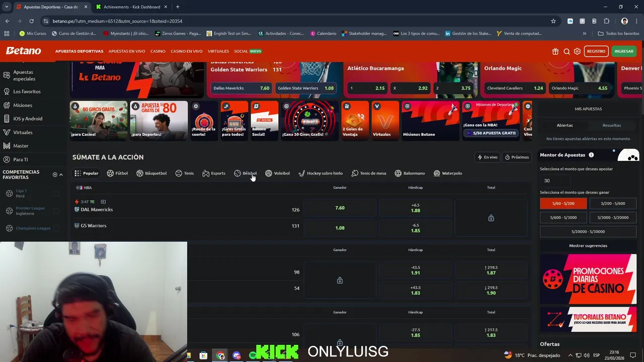The height and width of the screenshot is (362, 644).
Task: Bookmark this page with the star icon
Action: (553, 21)
